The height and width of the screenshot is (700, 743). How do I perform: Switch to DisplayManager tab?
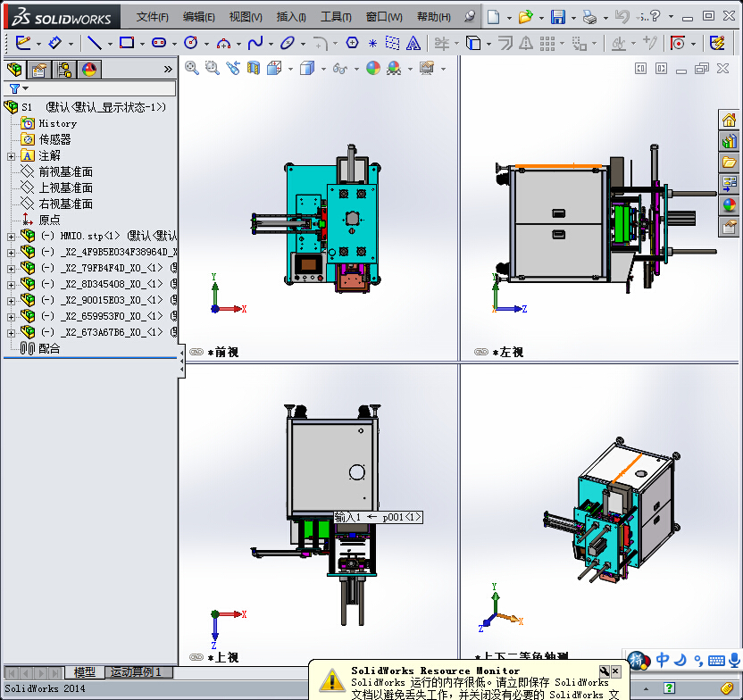click(89, 71)
